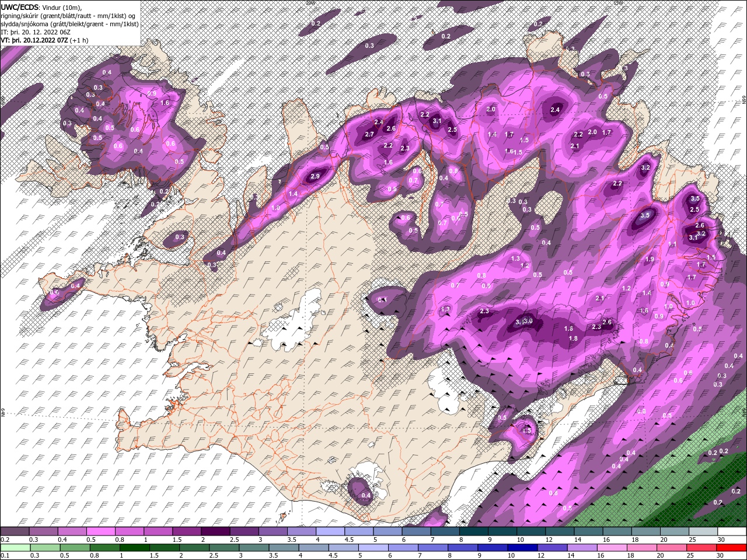
Task: Click the '0.4' label under the upper legend bar
Action: [62, 540]
